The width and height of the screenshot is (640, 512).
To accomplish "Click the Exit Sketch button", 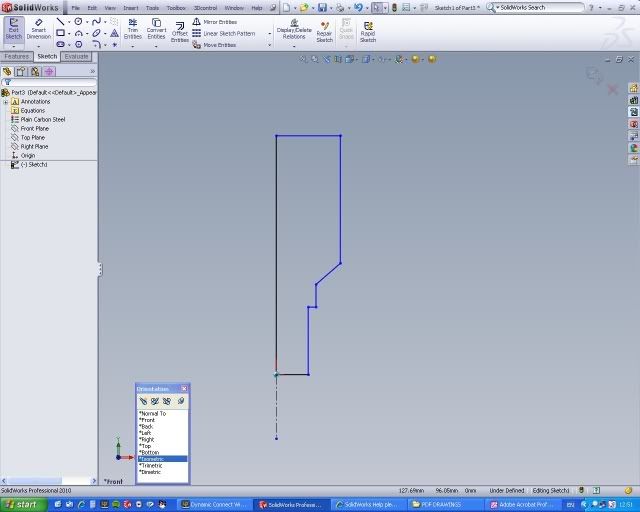I will (13, 28).
